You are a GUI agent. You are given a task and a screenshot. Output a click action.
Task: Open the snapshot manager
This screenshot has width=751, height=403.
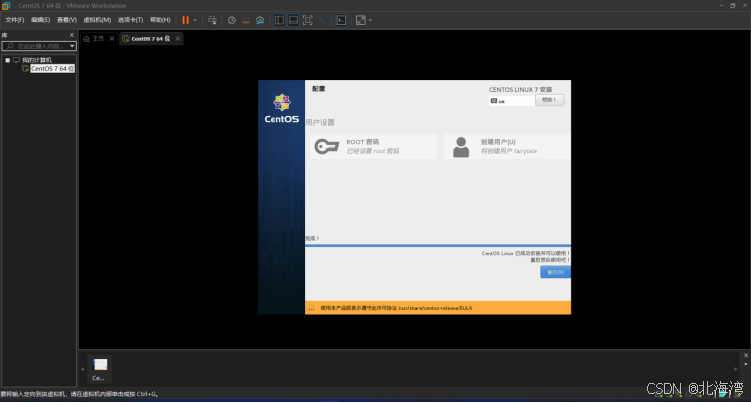pyautogui.click(x=260, y=20)
